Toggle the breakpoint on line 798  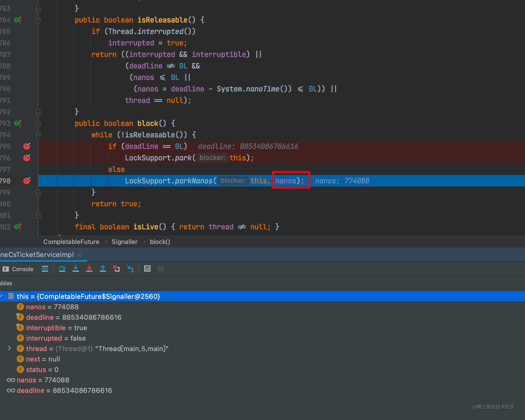(27, 181)
